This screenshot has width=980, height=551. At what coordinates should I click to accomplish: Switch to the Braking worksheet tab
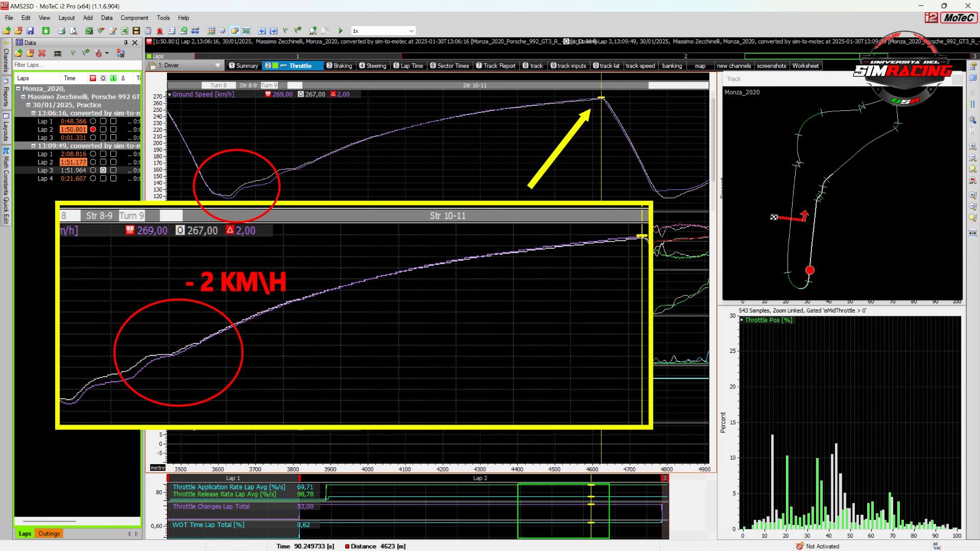pos(340,66)
